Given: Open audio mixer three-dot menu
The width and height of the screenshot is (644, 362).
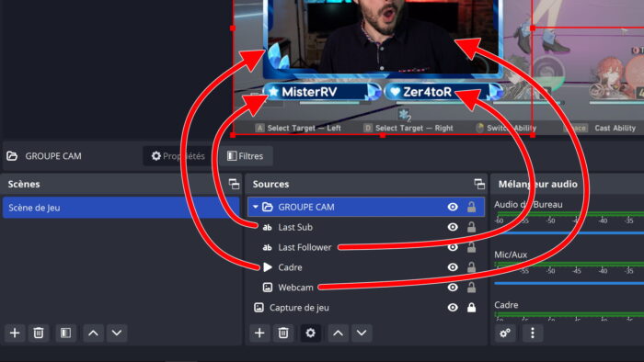Looking at the screenshot, I should pyautogui.click(x=533, y=333).
